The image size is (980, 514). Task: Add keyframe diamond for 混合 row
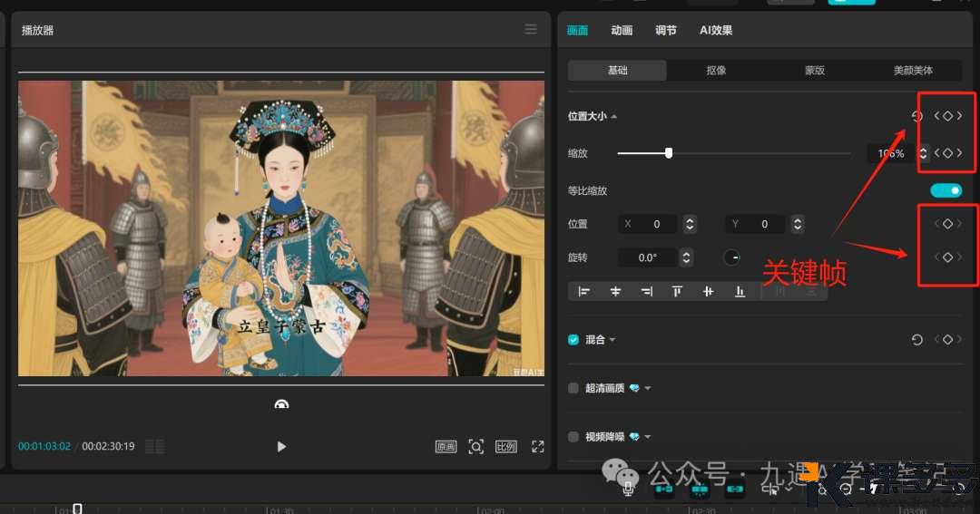pos(948,340)
